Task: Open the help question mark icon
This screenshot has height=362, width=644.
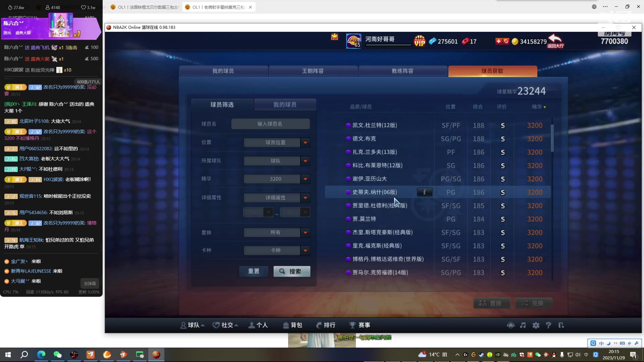Action: (x=548, y=325)
